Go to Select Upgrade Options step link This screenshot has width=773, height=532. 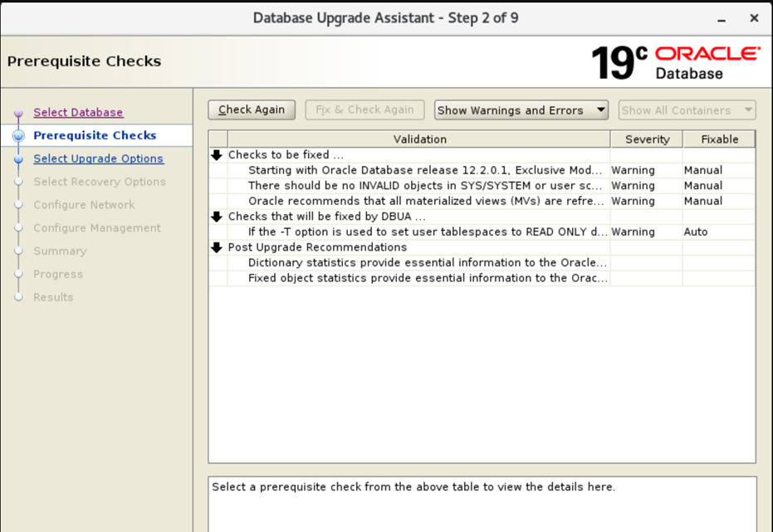(x=98, y=159)
